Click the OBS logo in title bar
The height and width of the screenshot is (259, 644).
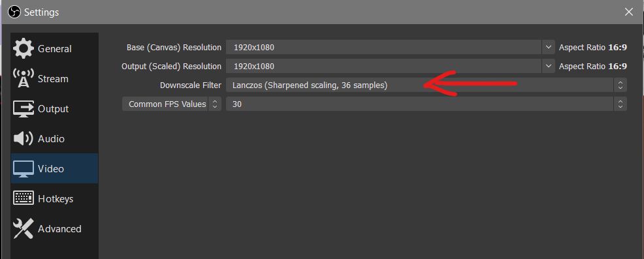point(14,12)
